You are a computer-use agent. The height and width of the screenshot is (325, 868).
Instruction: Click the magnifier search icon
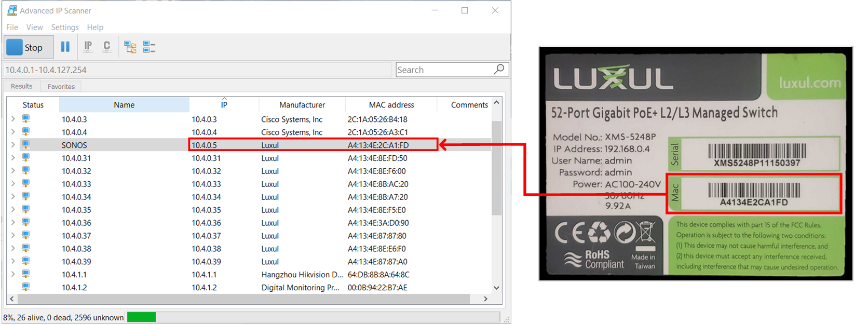pyautogui.click(x=499, y=69)
